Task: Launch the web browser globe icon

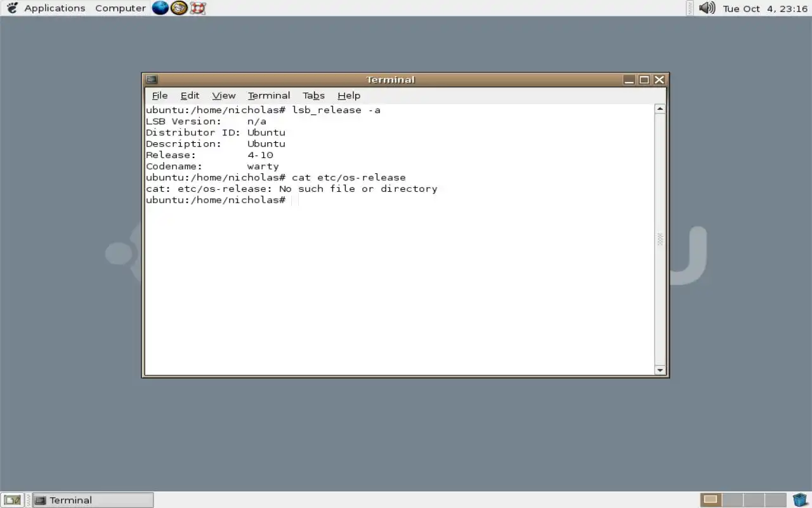Action: click(160, 8)
